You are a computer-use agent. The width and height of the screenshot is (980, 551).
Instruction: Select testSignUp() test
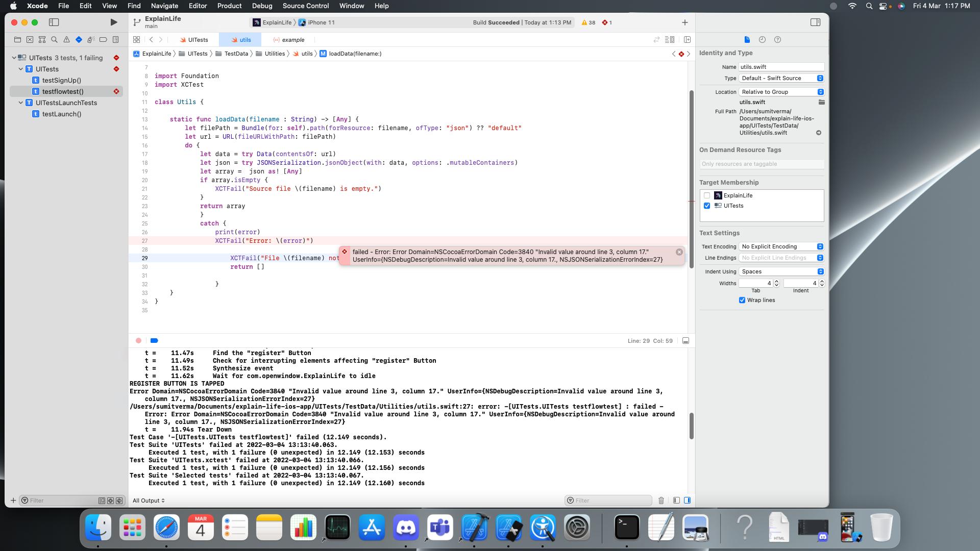[x=61, y=80]
